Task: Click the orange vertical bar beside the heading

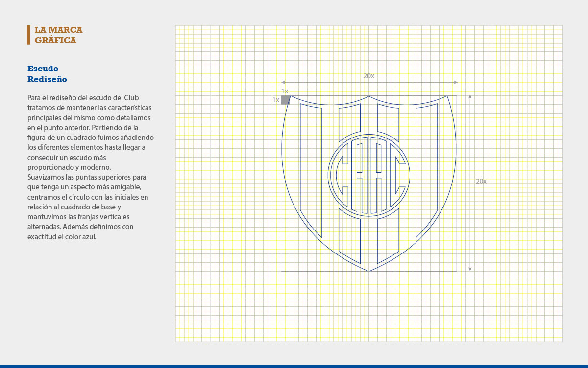Action: 29,35
